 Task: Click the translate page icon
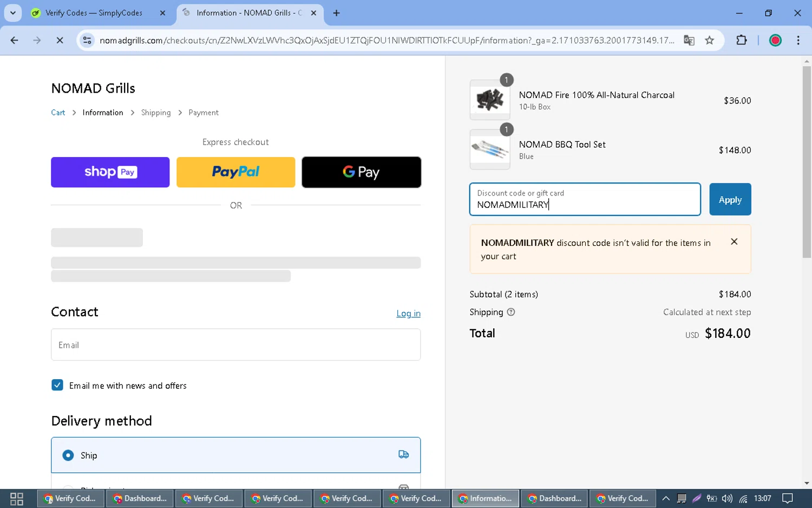689,40
